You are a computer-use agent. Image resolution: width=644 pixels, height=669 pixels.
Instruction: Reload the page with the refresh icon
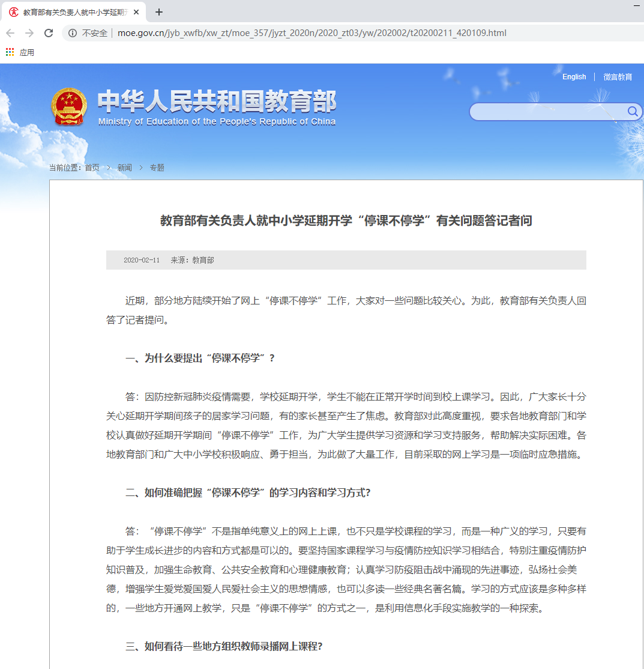point(49,33)
